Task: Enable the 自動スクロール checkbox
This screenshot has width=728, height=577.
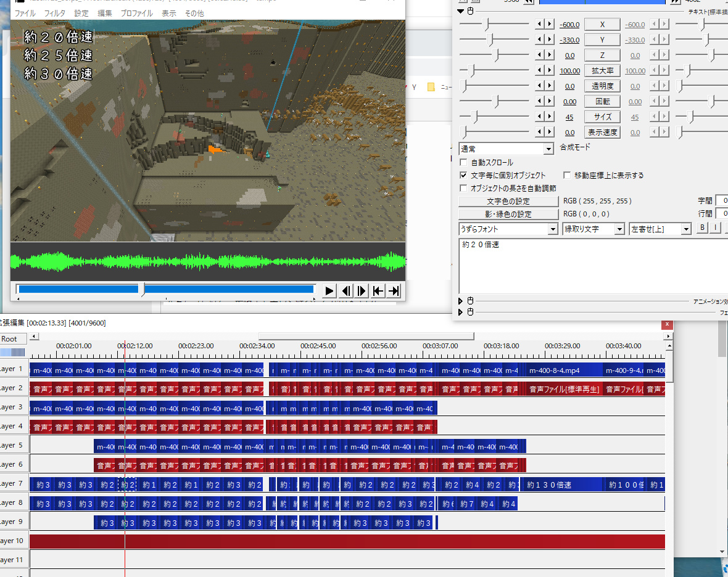Action: [x=463, y=162]
